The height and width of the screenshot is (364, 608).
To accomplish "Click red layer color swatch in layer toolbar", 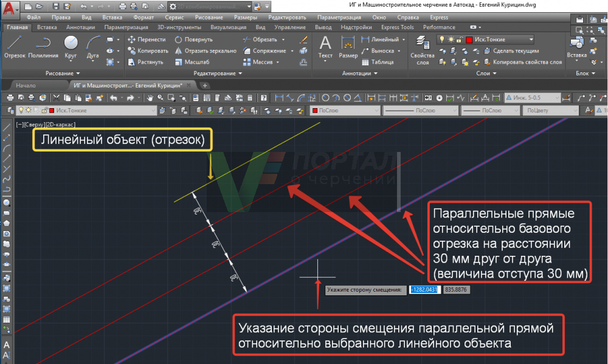I will point(52,111).
